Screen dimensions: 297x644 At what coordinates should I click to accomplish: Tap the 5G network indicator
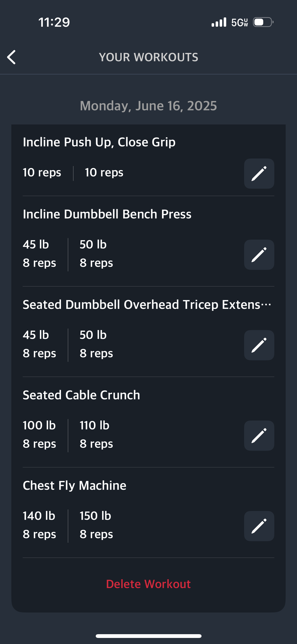click(240, 22)
